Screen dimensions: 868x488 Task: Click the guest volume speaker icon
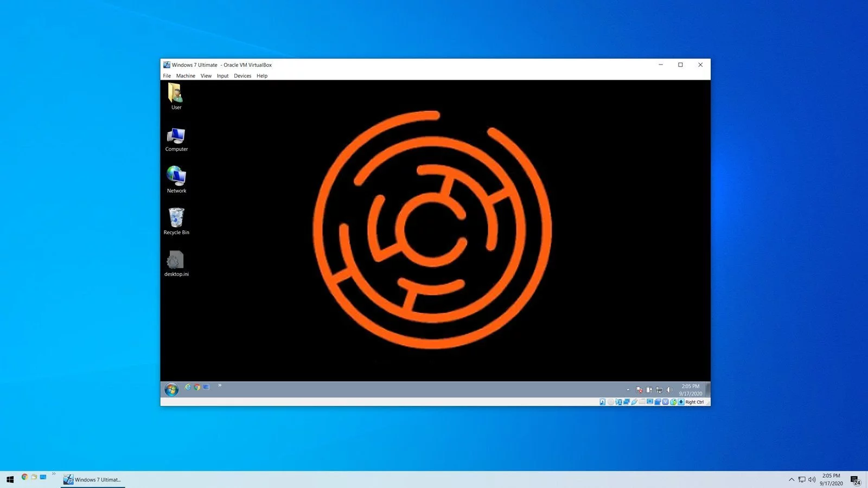coord(669,390)
